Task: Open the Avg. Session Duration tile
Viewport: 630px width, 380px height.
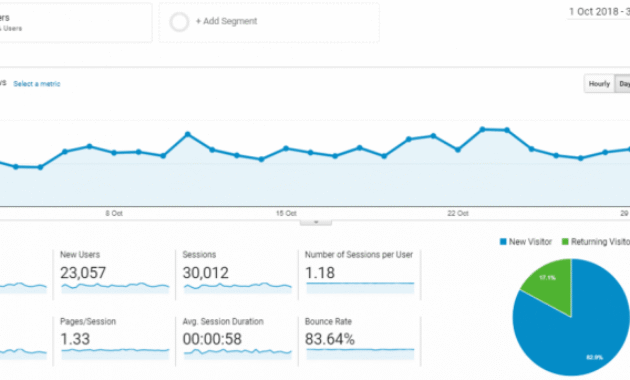Action: [237, 340]
